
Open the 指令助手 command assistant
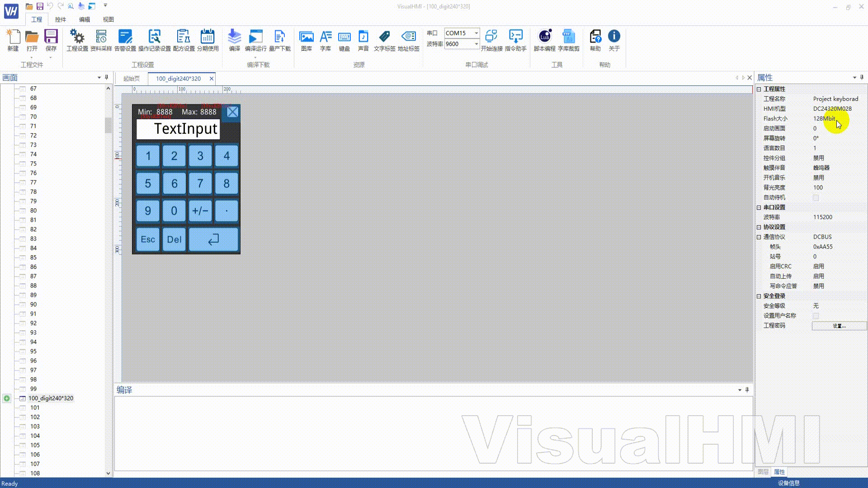point(516,40)
